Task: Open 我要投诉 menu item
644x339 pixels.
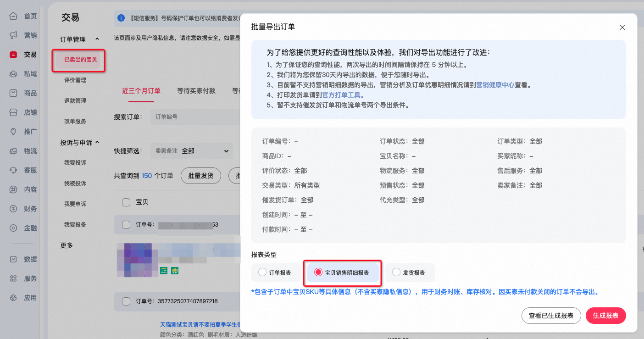Action: point(75,163)
